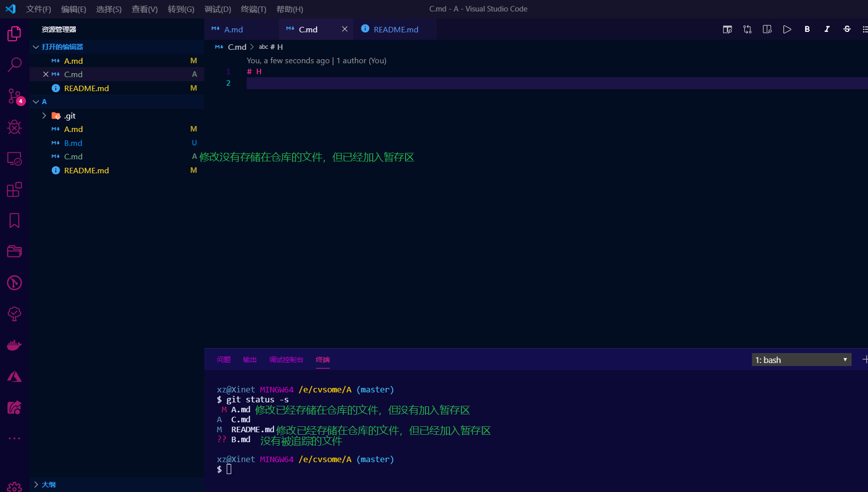
Task: Open the Manage gear at bottom left
Action: pyautogui.click(x=14, y=487)
